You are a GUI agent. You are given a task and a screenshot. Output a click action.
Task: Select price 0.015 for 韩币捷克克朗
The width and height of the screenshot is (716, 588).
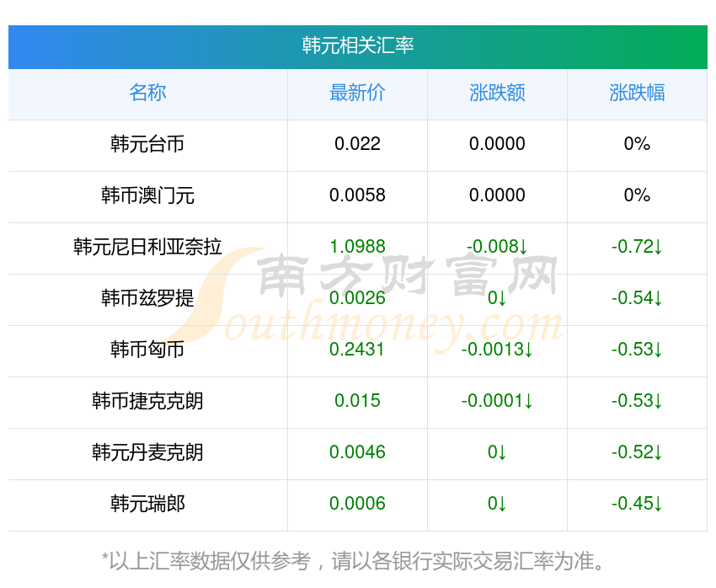(357, 401)
